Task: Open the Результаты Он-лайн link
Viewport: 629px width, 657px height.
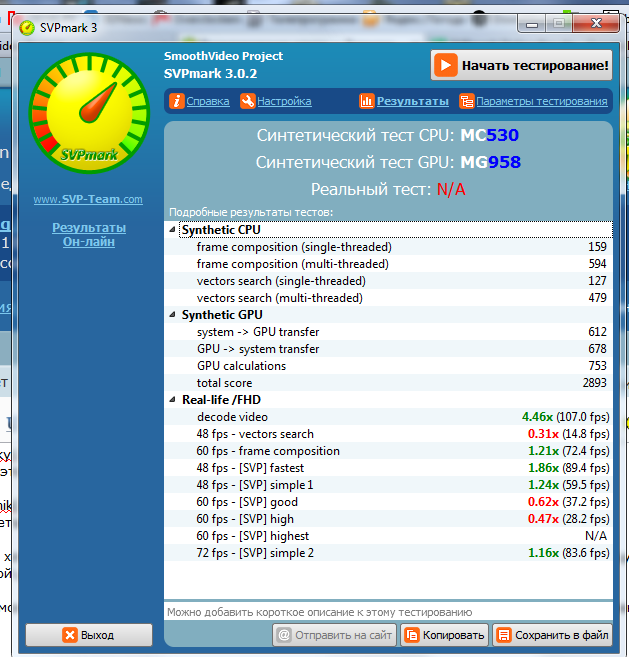Action: click(89, 234)
